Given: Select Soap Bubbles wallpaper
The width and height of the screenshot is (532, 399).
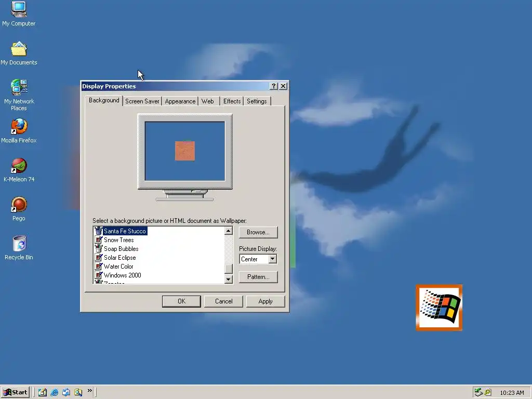Looking at the screenshot, I should click(x=121, y=249).
